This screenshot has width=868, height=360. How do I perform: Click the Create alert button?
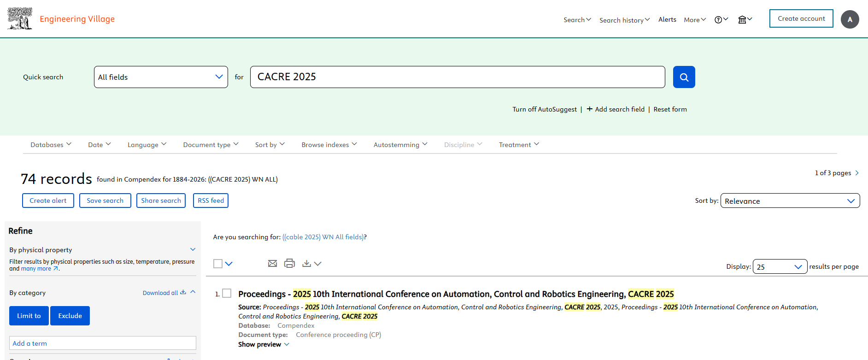coord(48,201)
